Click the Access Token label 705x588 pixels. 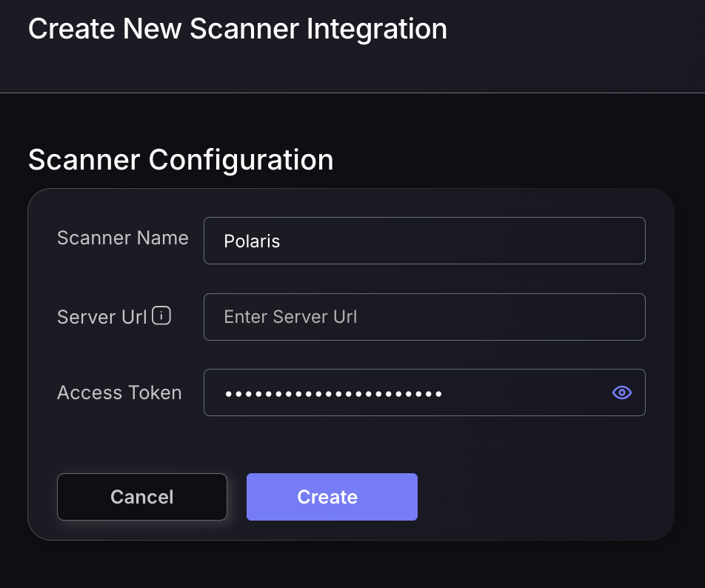tap(119, 392)
